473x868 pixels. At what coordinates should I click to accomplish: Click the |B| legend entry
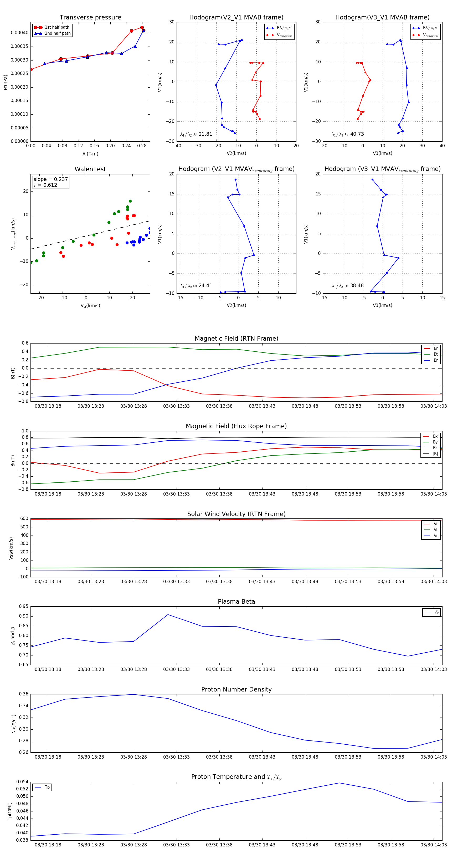coord(431,454)
